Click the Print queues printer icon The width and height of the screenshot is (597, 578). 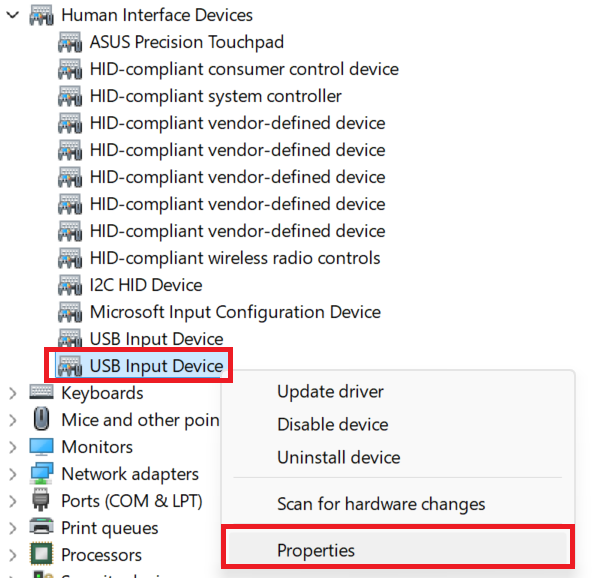coord(41,527)
